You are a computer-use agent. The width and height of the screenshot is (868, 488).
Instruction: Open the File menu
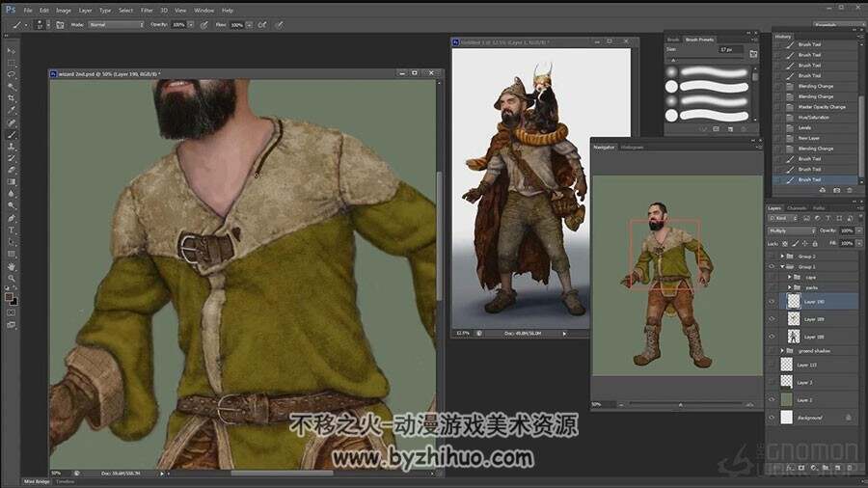[28, 10]
